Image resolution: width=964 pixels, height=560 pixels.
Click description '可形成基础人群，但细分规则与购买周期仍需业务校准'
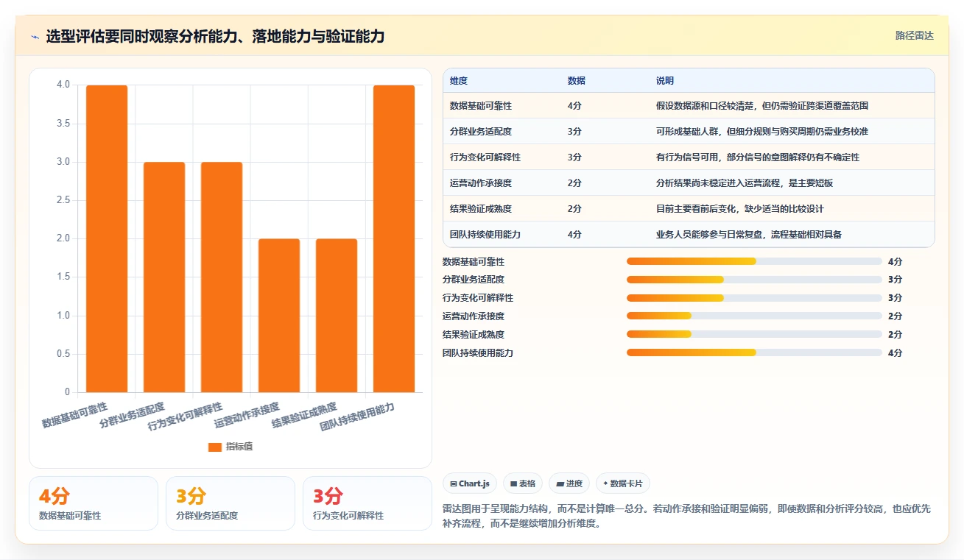762,132
